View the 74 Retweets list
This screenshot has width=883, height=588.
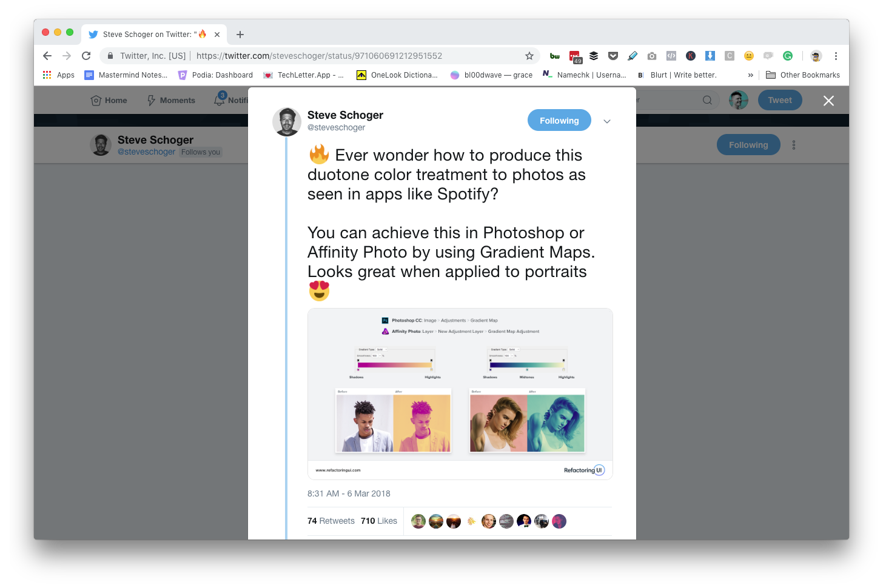[x=331, y=521]
